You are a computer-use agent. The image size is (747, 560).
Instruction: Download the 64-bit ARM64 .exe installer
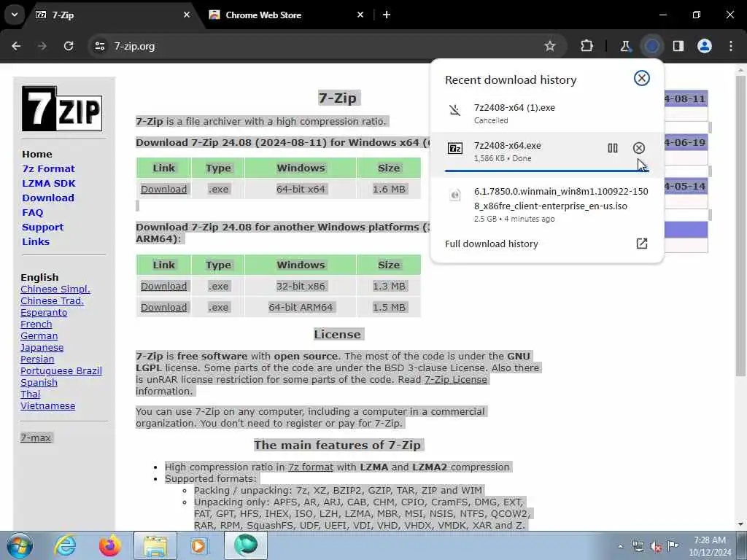pyautogui.click(x=163, y=307)
